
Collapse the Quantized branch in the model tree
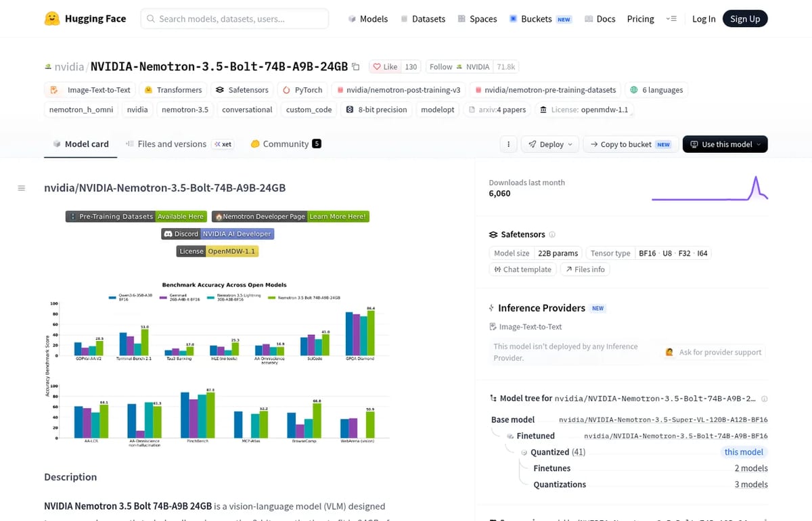[x=524, y=452]
